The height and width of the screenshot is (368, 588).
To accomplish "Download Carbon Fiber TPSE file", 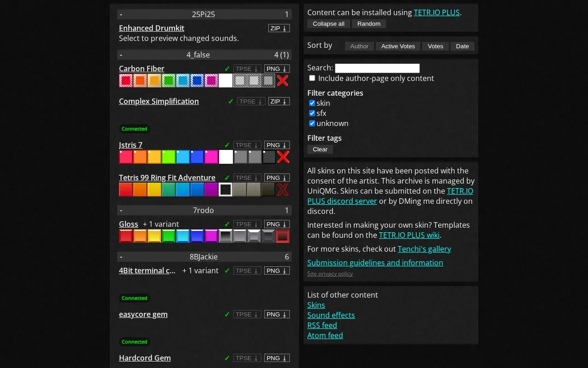I will tap(247, 69).
